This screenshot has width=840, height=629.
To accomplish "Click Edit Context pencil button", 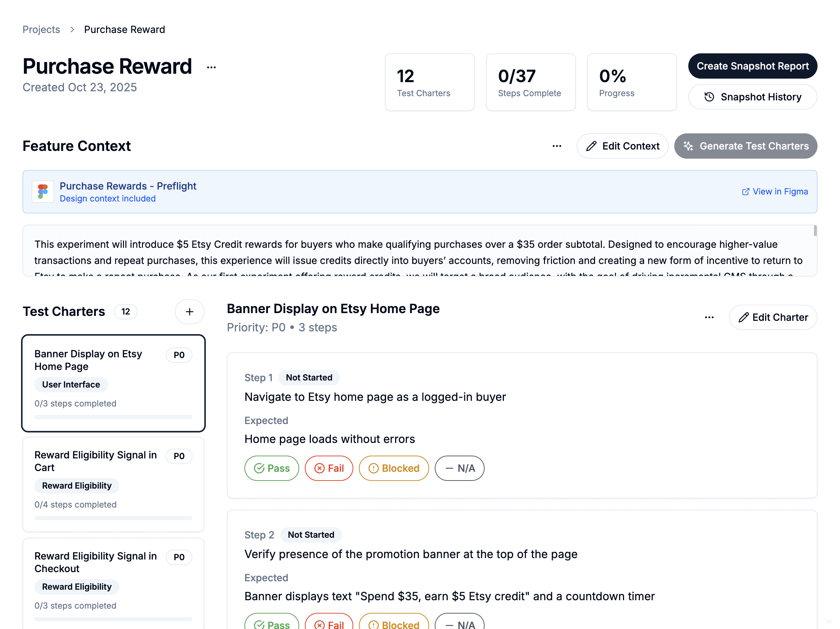I will 622,146.
